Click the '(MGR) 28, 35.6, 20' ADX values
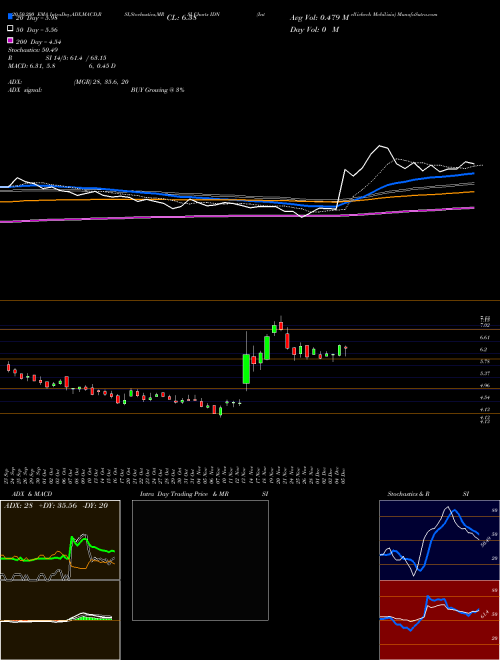This screenshot has width=500, height=660. (x=101, y=82)
